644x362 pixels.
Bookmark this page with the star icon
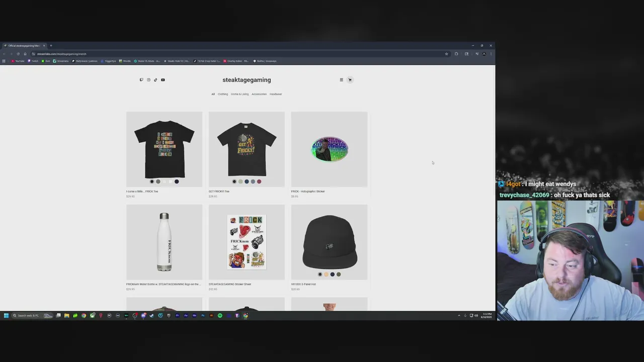click(446, 54)
